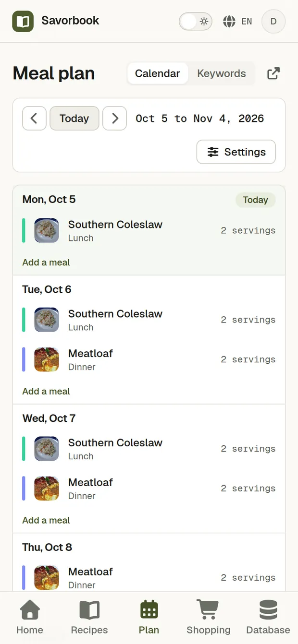The height and width of the screenshot is (644, 298).
Task: Open Shopping cart in bottom navigation
Action: pos(209,618)
